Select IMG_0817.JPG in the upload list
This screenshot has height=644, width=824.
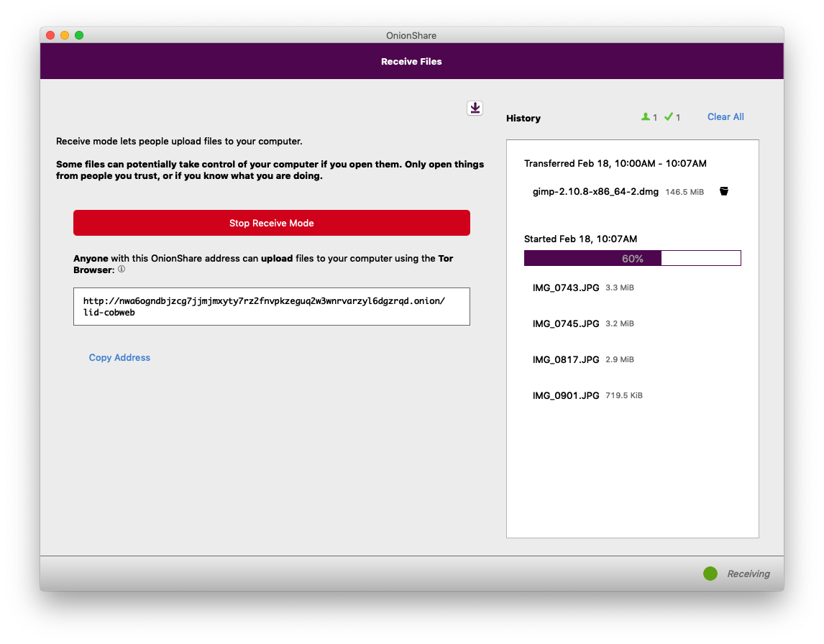click(x=566, y=359)
